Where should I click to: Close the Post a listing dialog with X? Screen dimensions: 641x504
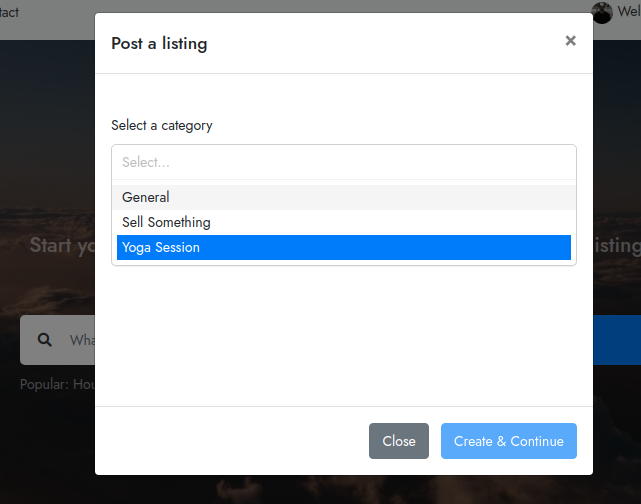pos(570,41)
